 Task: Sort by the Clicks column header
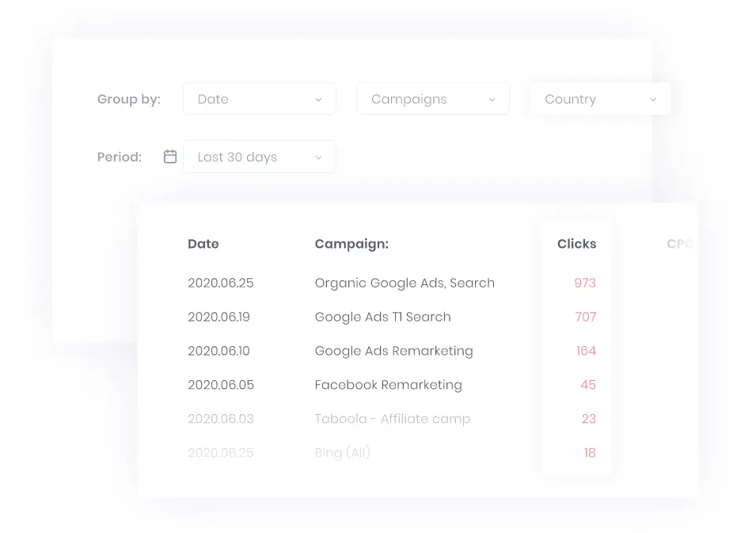coord(576,244)
